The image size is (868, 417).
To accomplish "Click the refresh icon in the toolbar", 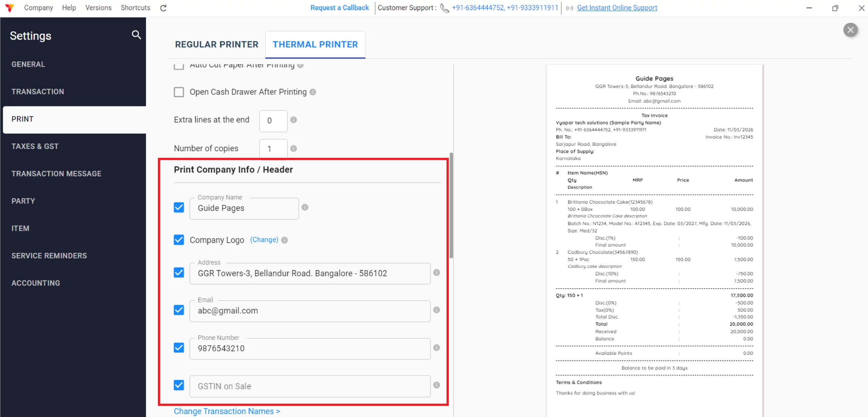I will pyautogui.click(x=163, y=7).
